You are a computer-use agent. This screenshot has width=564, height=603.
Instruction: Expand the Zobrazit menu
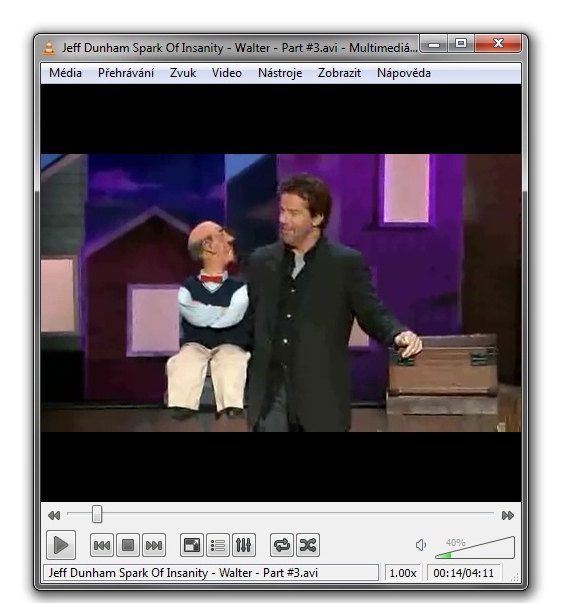(339, 73)
